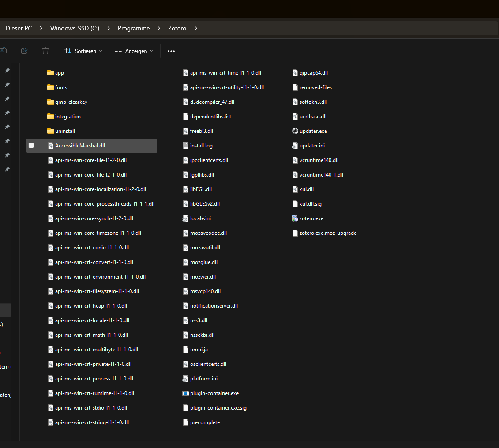Image resolution: width=499 pixels, height=448 pixels.
Task: Select the app folder icon
Action: 51,72
